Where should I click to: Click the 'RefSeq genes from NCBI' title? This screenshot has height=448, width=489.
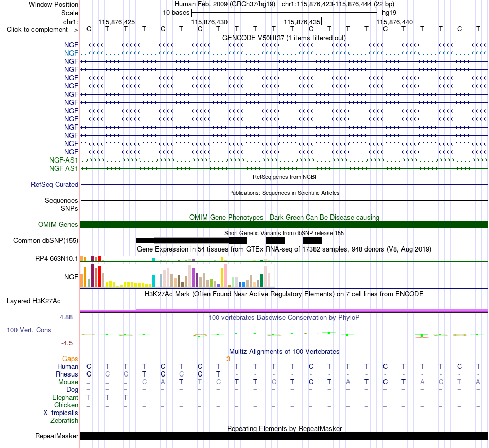pyautogui.click(x=285, y=177)
